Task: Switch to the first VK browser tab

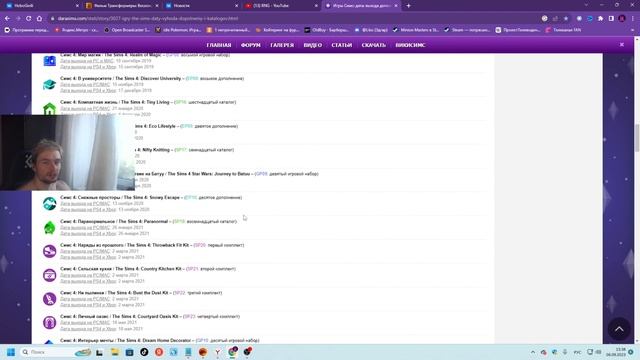Action: pos(42,6)
